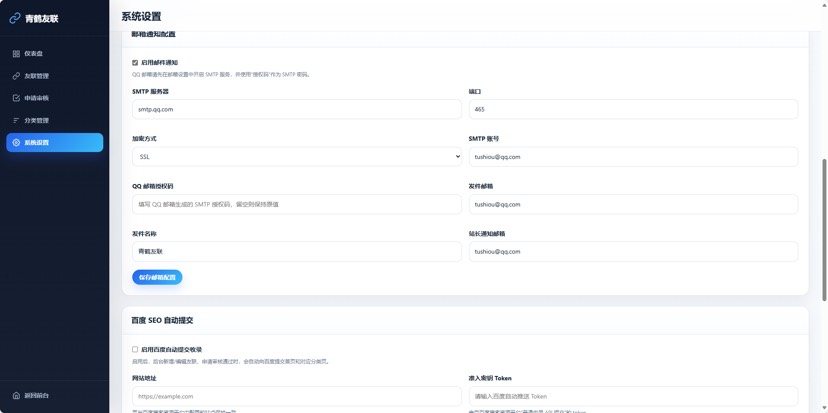The image size is (828, 413).
Task: Click the 保存邮箱配置 button
Action: [157, 277]
